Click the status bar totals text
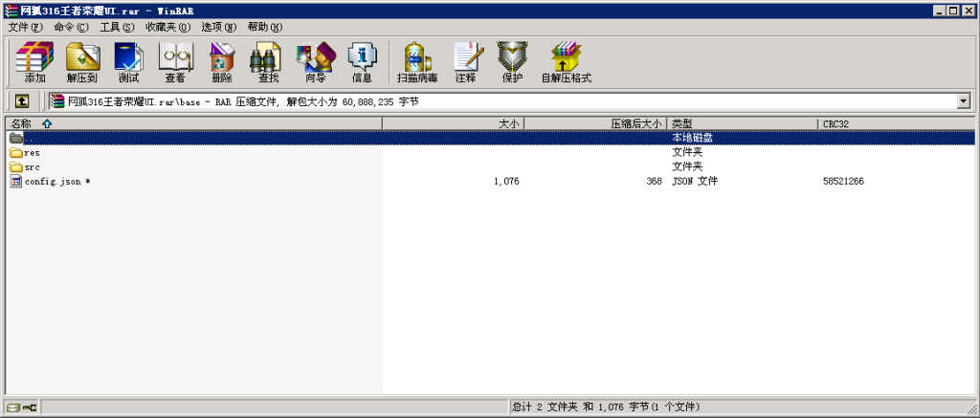The width and height of the screenshot is (980, 418). (x=606, y=407)
